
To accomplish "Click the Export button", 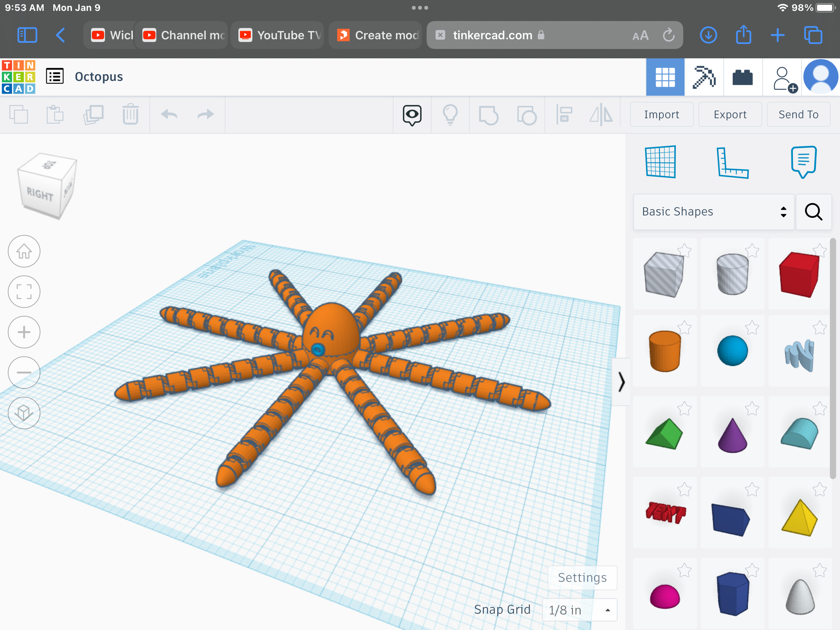I will point(730,114).
